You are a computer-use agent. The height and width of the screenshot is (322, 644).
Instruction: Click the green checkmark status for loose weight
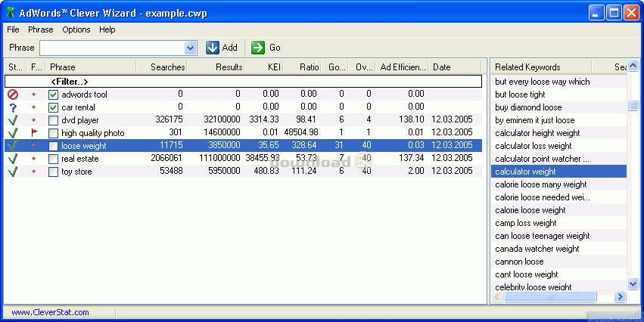(13, 146)
